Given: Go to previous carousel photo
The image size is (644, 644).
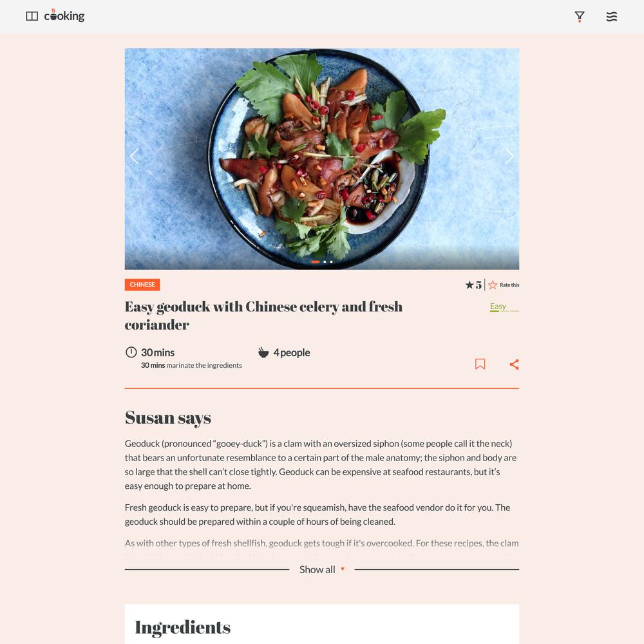Looking at the screenshot, I should [x=135, y=156].
